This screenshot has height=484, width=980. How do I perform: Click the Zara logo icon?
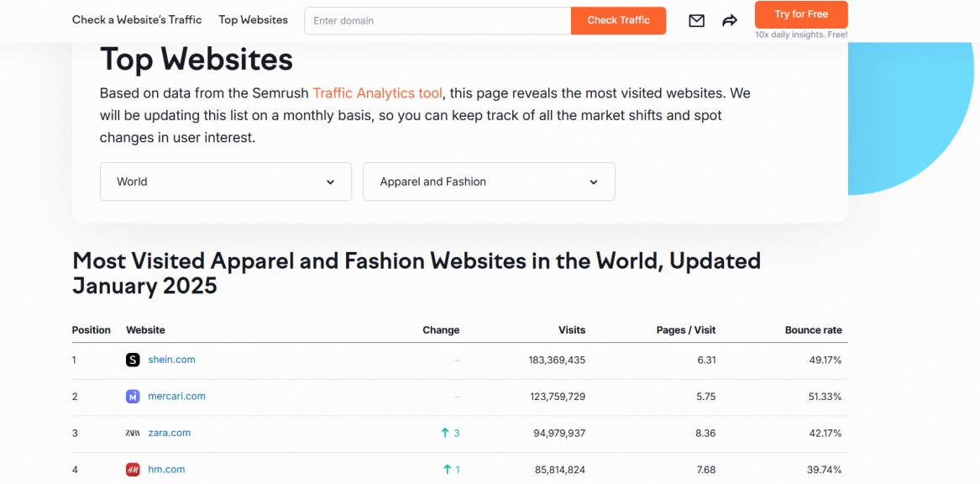click(133, 434)
